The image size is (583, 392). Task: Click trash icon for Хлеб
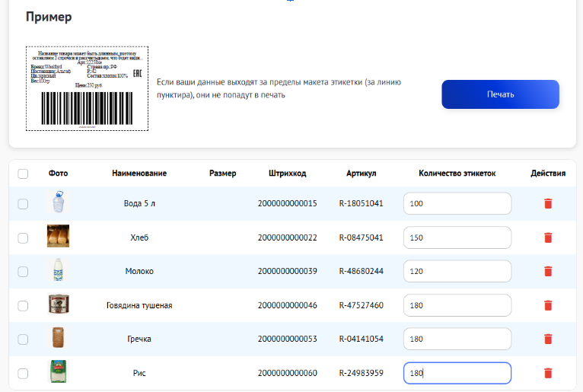[x=547, y=237]
